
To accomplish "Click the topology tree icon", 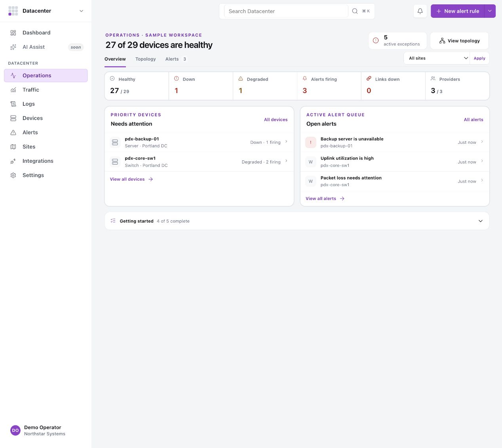I will [x=442, y=41].
